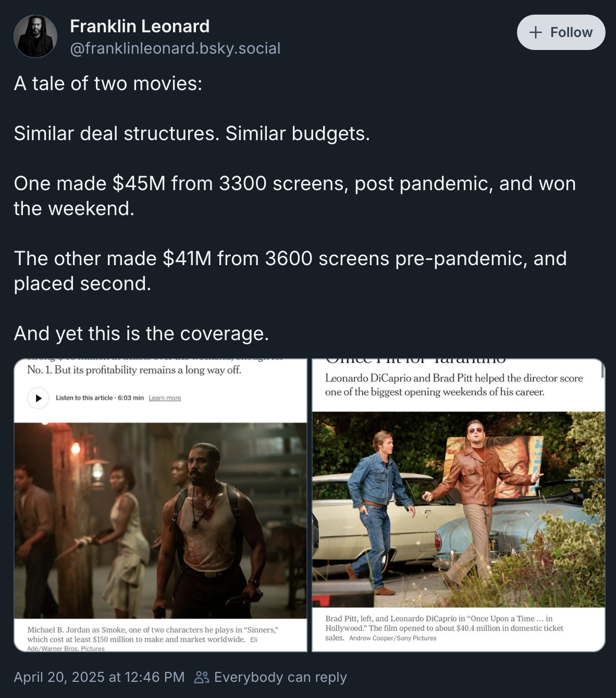Click the plus icon in Follow button
Screen dimensions: 616x698
tap(535, 32)
